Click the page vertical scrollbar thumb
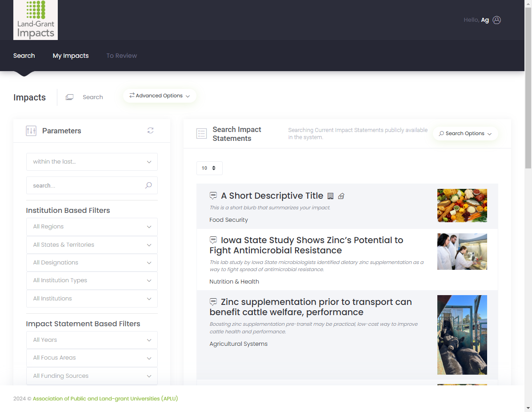532x412 pixels. click(528, 88)
